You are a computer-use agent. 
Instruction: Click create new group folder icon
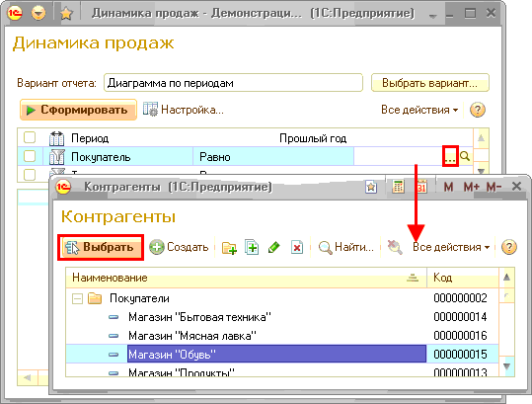click(x=229, y=248)
